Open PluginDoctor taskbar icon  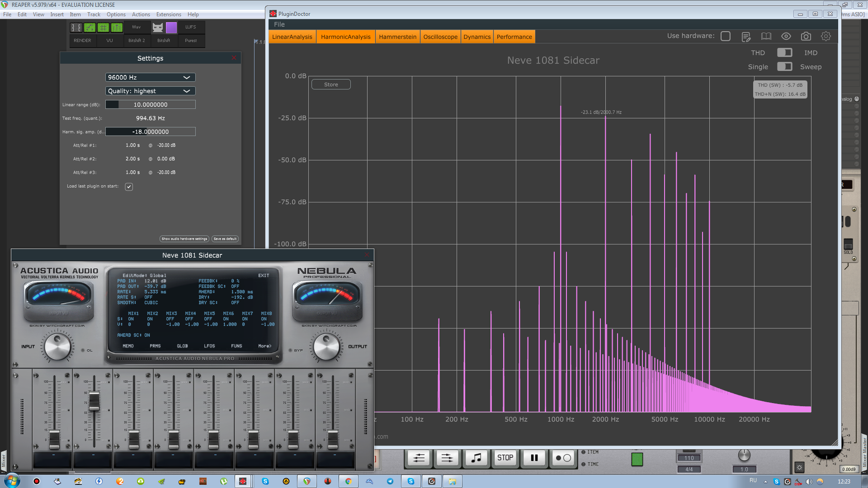(243, 481)
